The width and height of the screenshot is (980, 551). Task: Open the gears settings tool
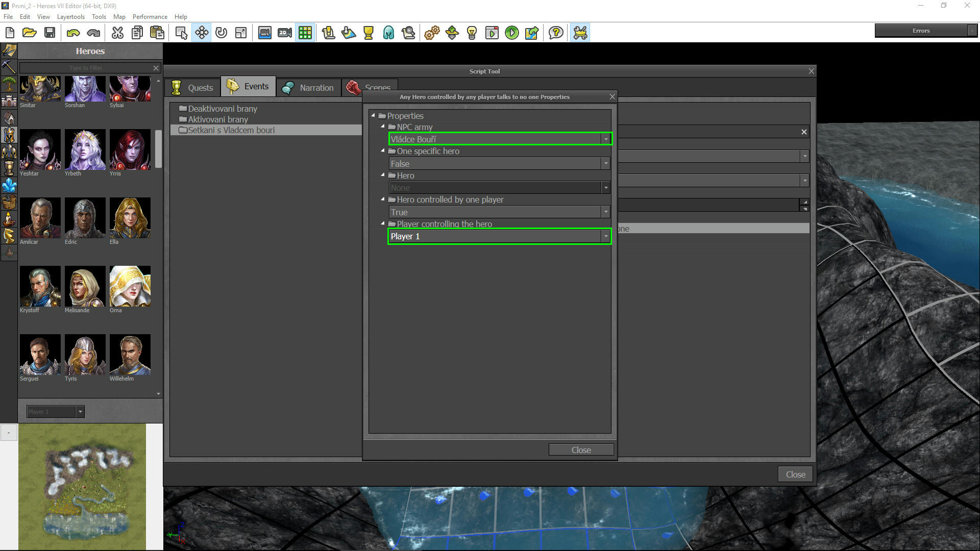[432, 33]
